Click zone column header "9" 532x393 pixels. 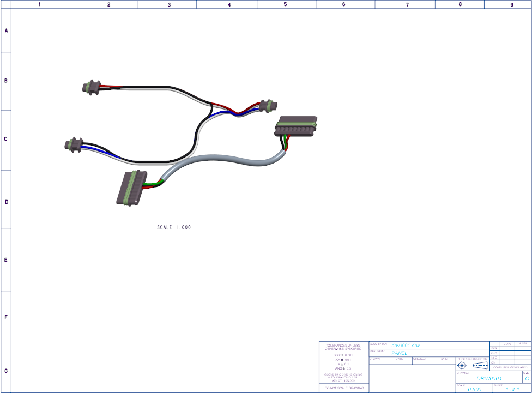(x=512, y=5)
